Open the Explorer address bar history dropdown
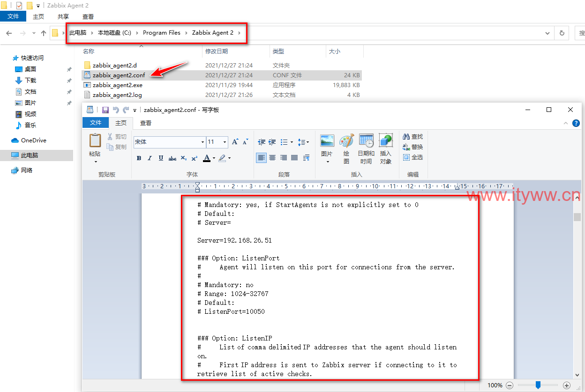Screen dimensions: 585x392 [548, 33]
